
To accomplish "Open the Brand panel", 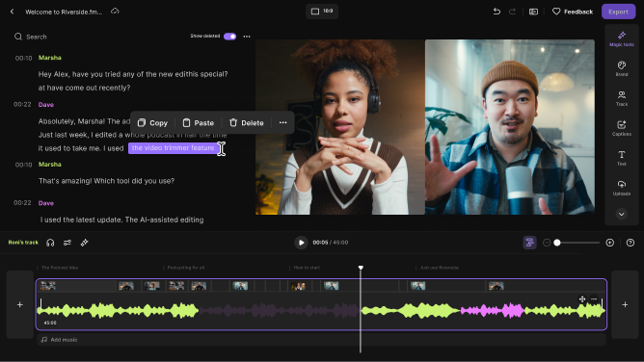I will click(622, 68).
